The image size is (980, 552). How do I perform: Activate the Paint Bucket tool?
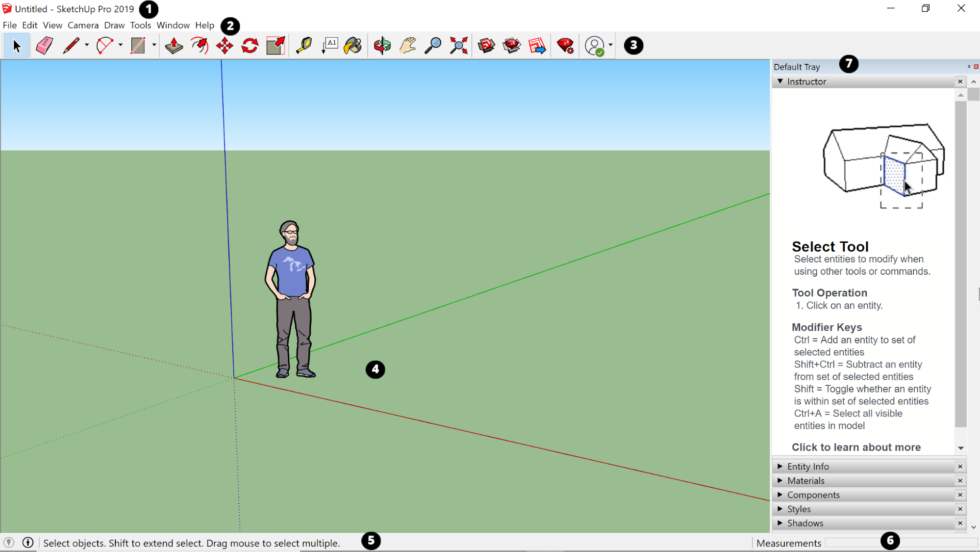click(x=352, y=45)
